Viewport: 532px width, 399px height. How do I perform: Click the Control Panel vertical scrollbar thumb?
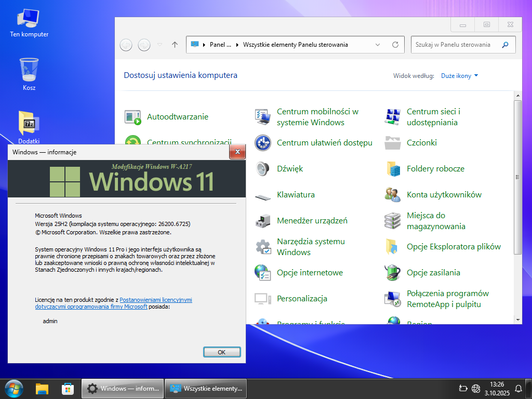pyautogui.click(x=517, y=177)
